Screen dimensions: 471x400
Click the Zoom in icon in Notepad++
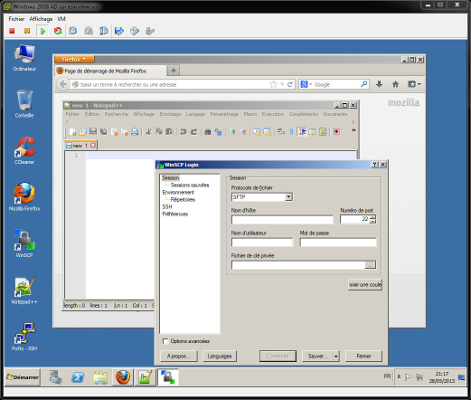click(x=232, y=132)
